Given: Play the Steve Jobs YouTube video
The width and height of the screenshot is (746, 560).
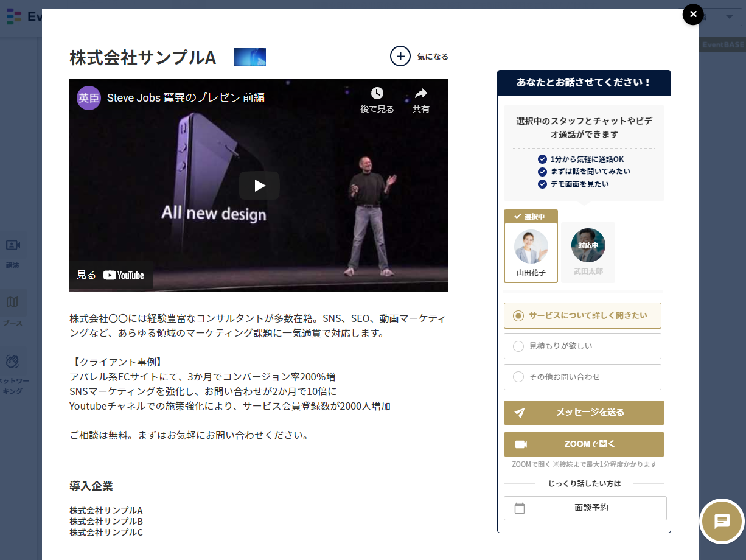Looking at the screenshot, I should (x=259, y=186).
